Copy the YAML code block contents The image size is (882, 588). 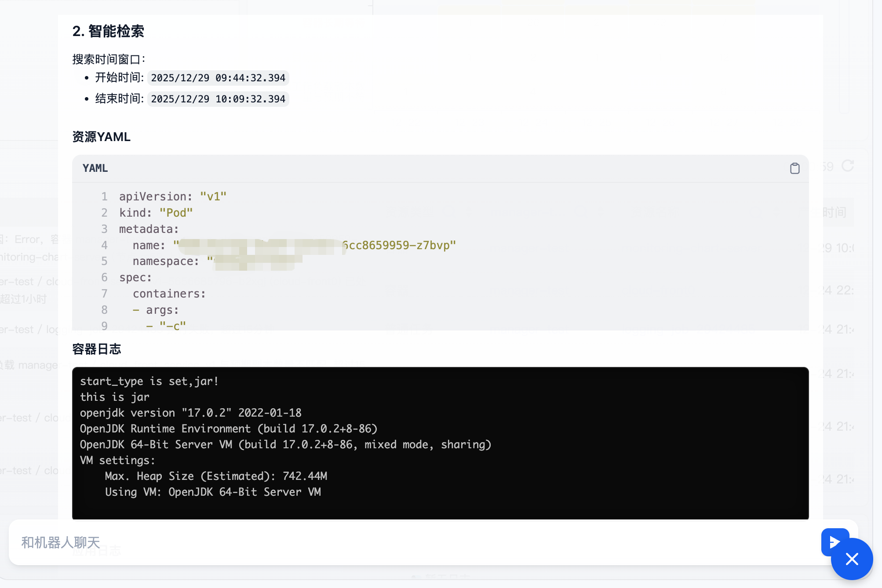(795, 168)
